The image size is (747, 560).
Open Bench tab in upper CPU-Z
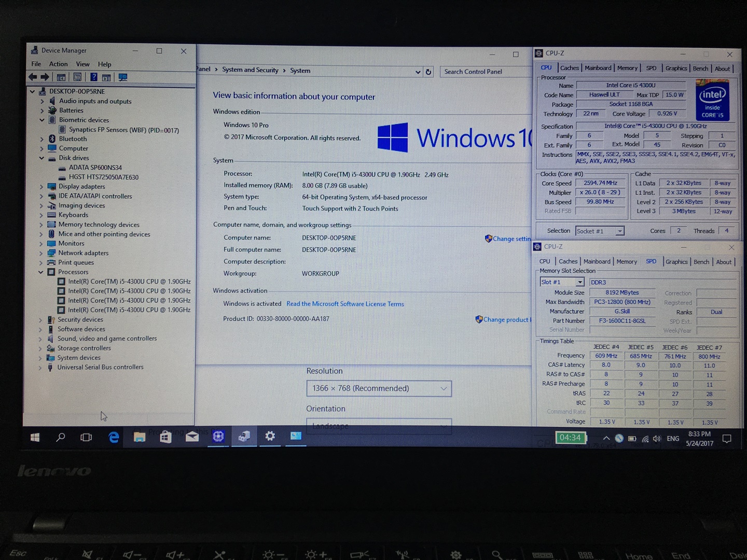point(700,68)
